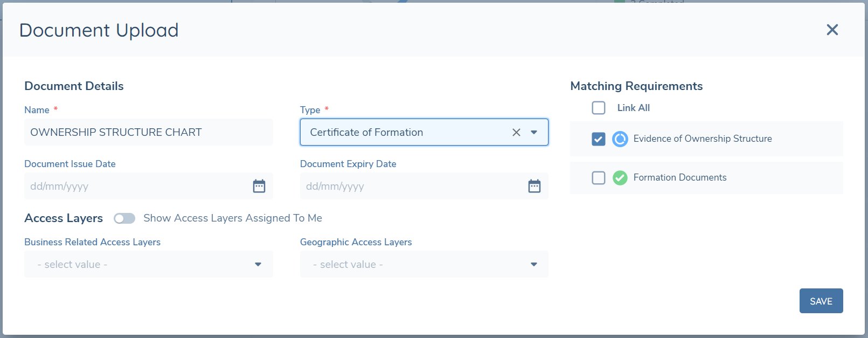
Task: Check the Formation Documents checkbox
Action: coord(599,178)
